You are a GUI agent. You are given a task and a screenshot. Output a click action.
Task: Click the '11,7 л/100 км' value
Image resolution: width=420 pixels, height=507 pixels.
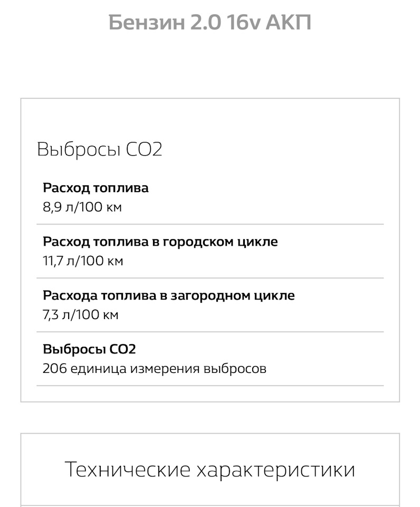click(83, 260)
